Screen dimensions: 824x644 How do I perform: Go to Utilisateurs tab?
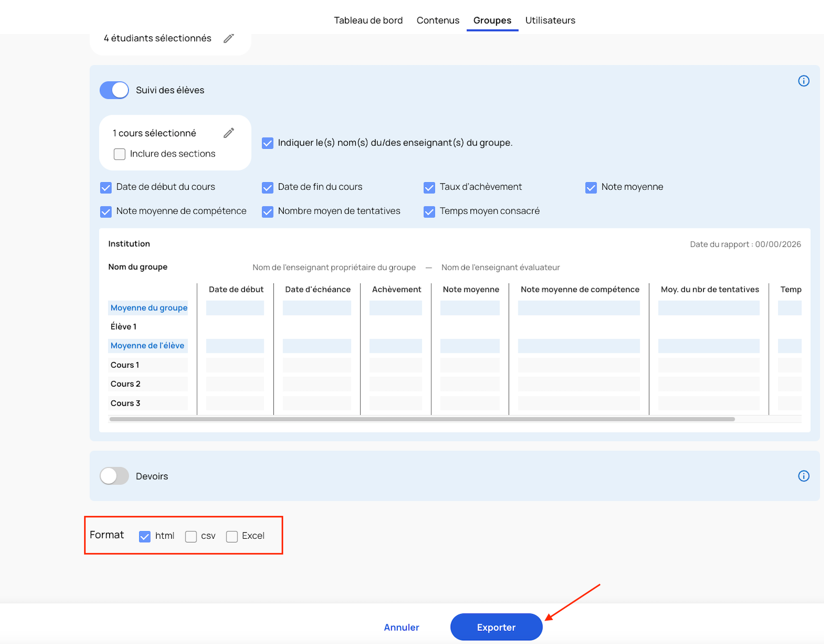pos(550,21)
